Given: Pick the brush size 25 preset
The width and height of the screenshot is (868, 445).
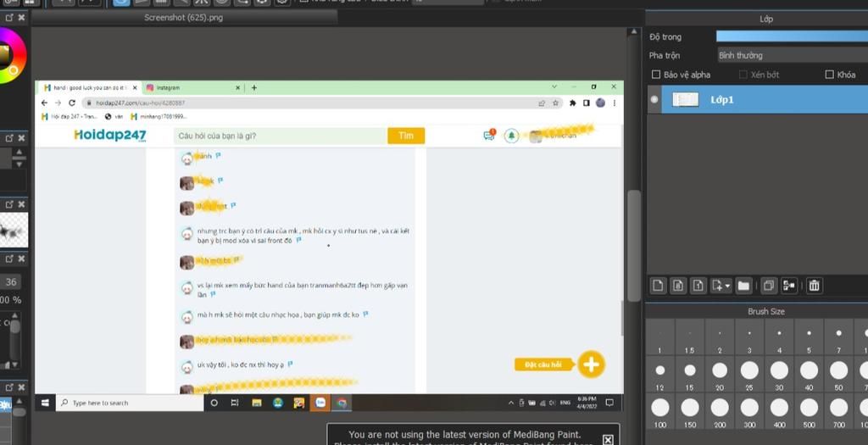Looking at the screenshot, I should pyautogui.click(x=749, y=375).
